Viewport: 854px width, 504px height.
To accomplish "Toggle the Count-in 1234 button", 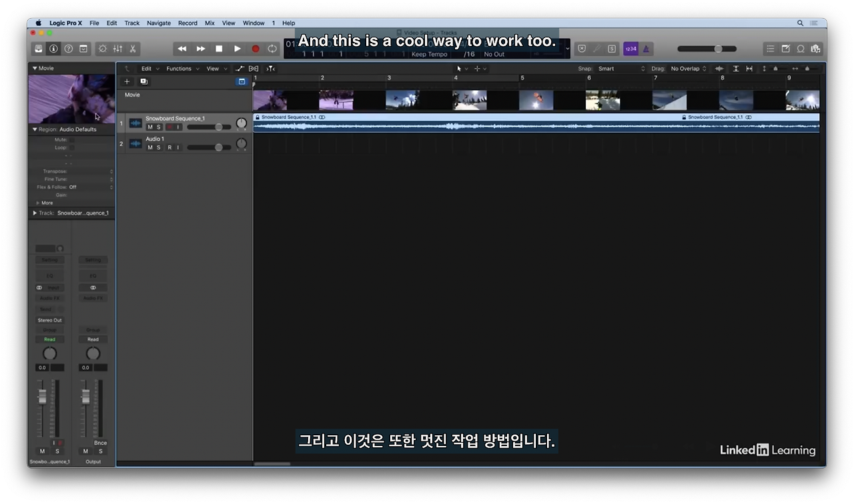I will 630,49.
